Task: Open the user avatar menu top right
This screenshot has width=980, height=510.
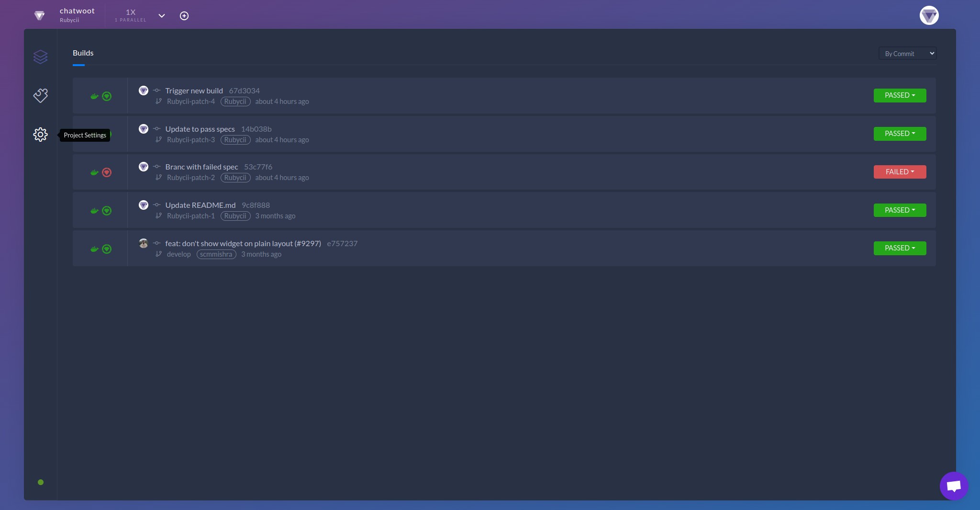Action: click(x=928, y=15)
